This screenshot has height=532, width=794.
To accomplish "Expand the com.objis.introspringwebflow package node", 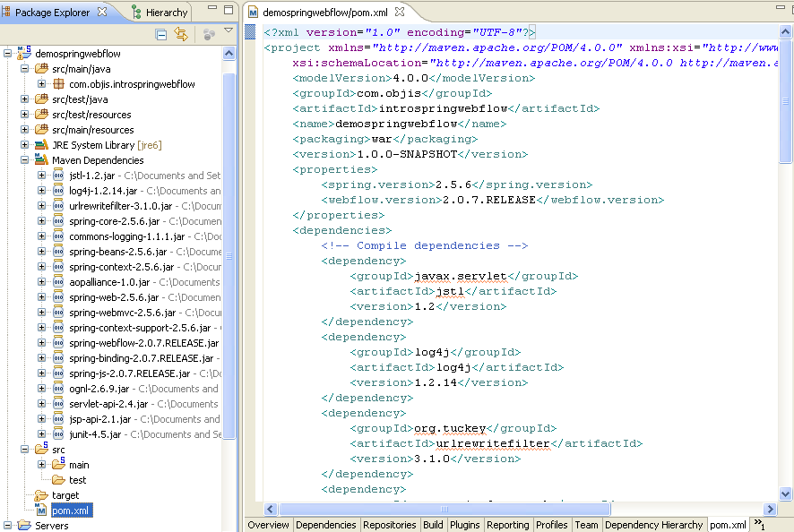I will 41,83.
